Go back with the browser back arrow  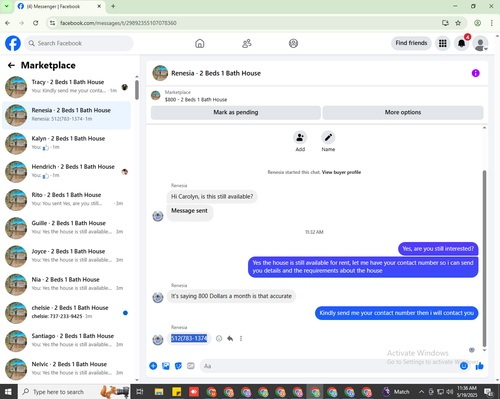coord(8,23)
